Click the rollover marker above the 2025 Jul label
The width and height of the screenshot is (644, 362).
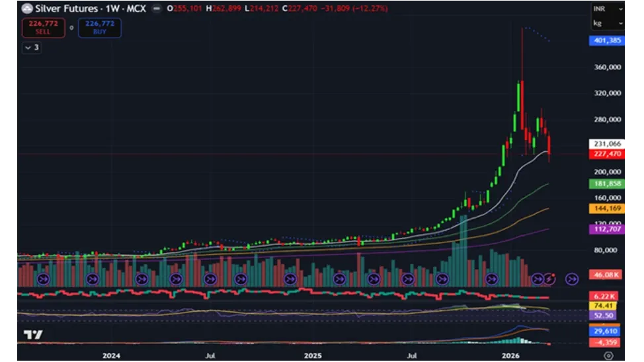[x=408, y=279]
